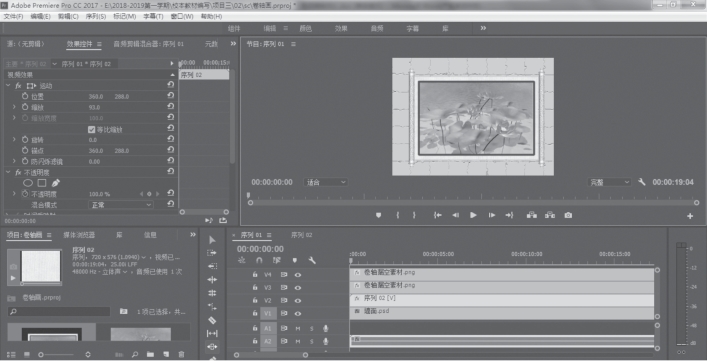The width and height of the screenshot is (707, 361).
Task: Create a 4-point rectangle mask for opacity
Action: [x=41, y=183]
